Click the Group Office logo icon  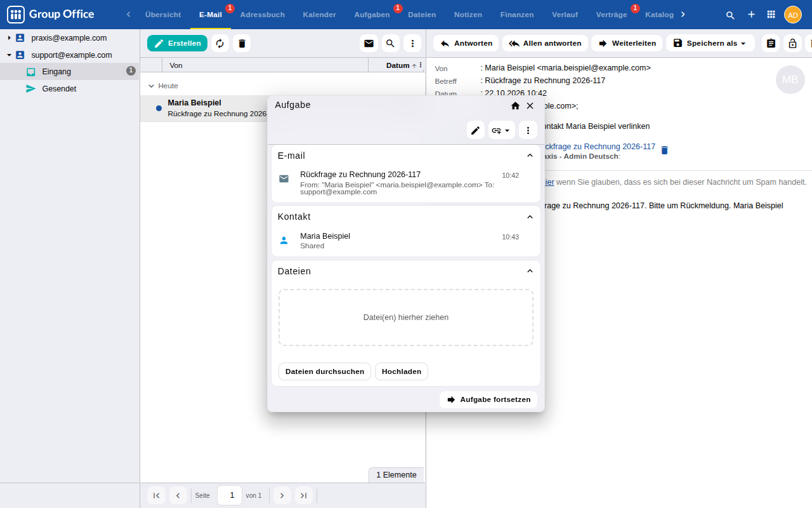click(x=16, y=15)
